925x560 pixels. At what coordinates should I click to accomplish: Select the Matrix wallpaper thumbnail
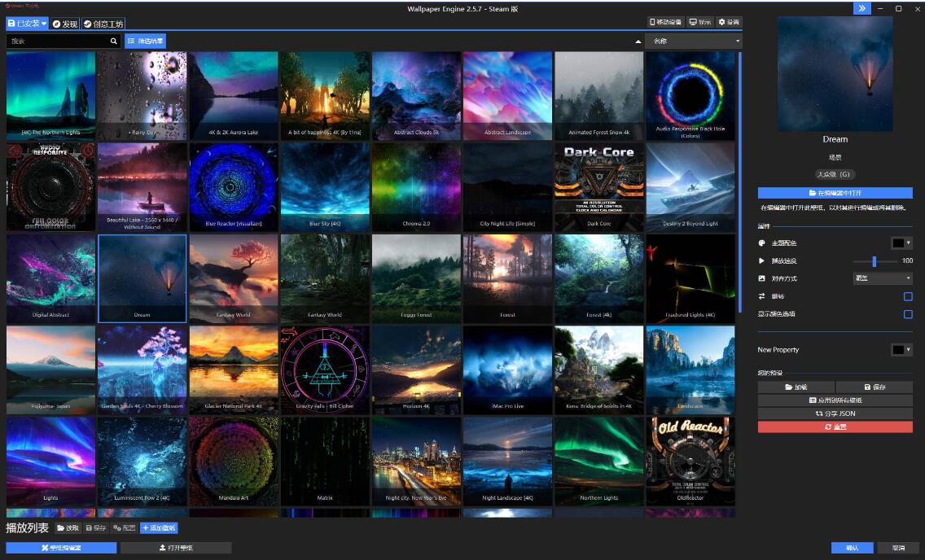pyautogui.click(x=325, y=462)
